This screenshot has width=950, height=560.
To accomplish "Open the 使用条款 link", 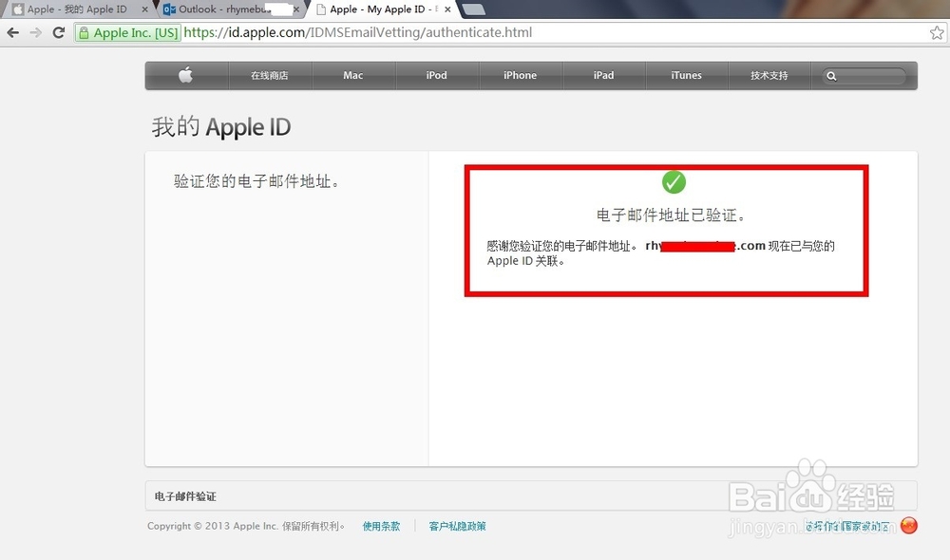I will 381,526.
